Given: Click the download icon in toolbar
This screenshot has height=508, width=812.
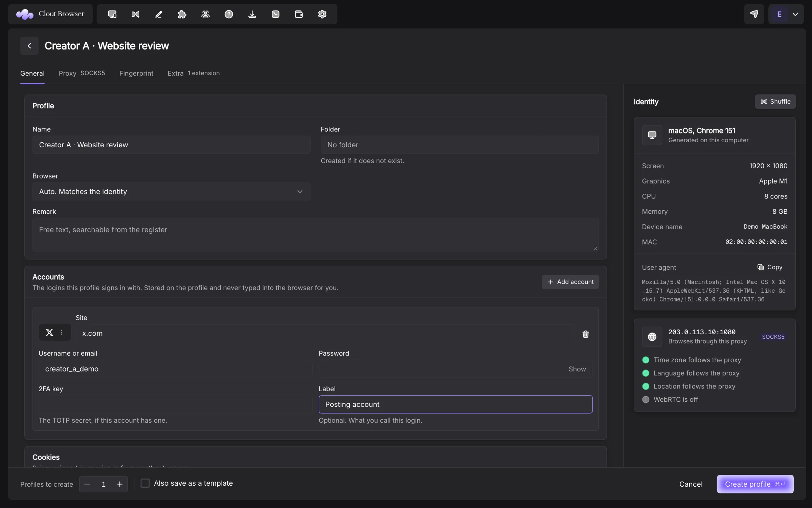Looking at the screenshot, I should pos(252,14).
